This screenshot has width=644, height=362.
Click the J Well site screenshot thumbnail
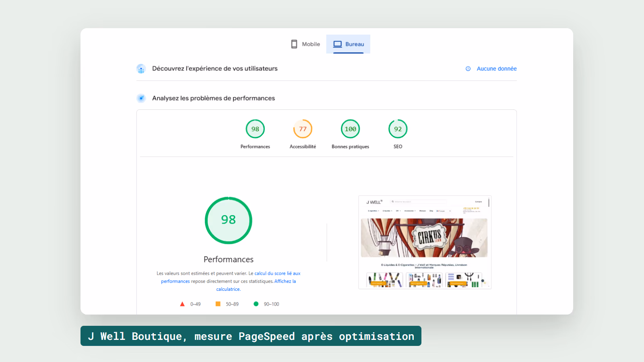[x=425, y=242]
